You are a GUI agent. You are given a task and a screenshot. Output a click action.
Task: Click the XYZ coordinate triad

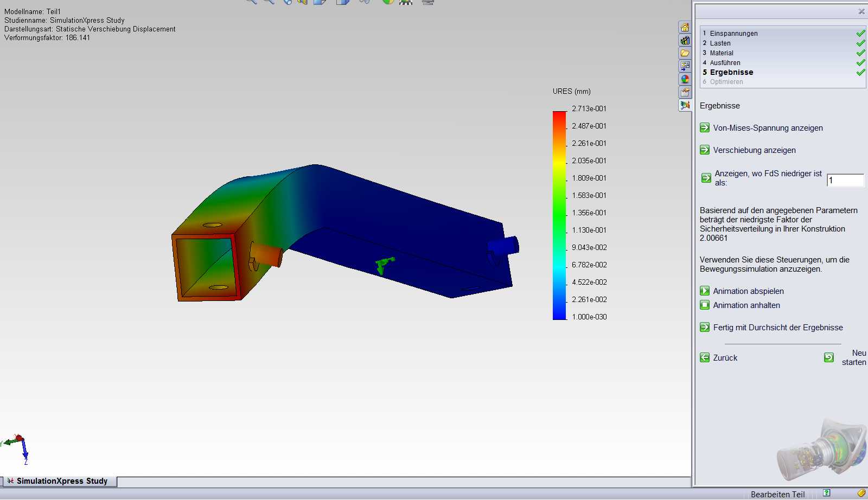16,449
